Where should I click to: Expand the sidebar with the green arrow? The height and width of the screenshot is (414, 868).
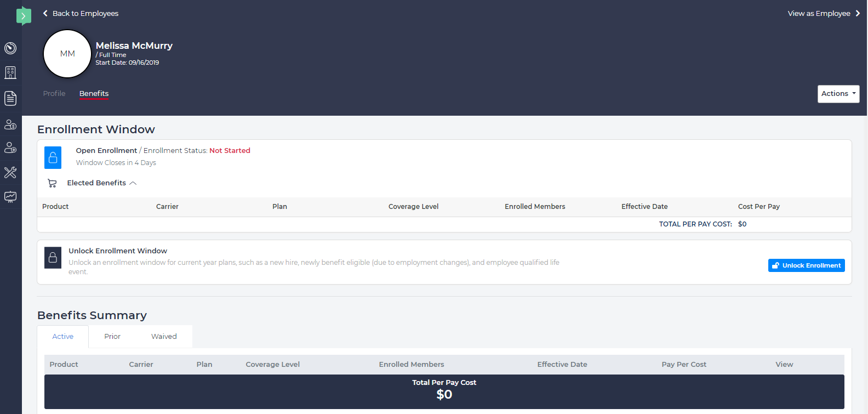[x=23, y=16]
